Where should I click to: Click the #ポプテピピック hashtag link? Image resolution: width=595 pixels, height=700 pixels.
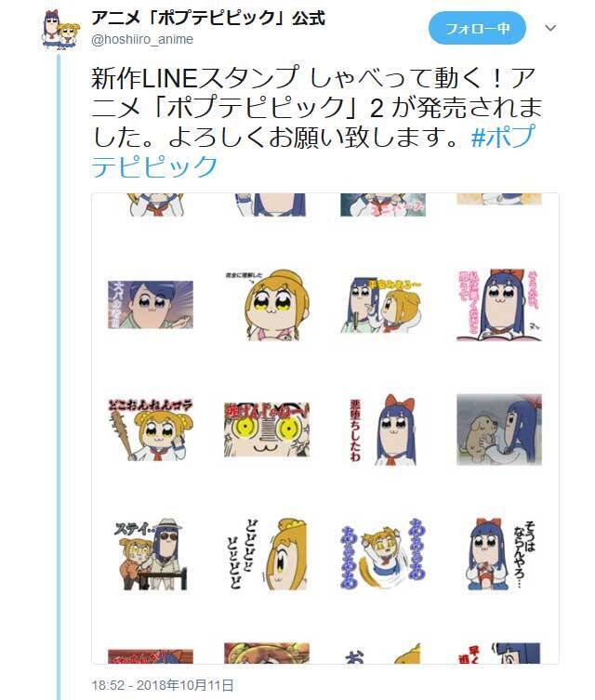pos(312,152)
